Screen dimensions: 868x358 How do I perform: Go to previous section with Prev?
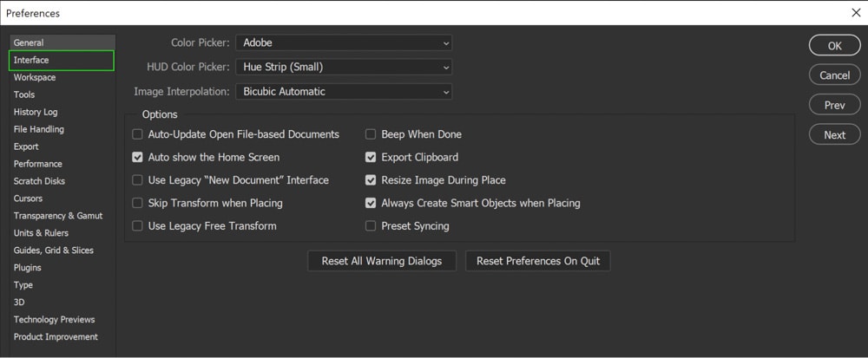pyautogui.click(x=835, y=105)
